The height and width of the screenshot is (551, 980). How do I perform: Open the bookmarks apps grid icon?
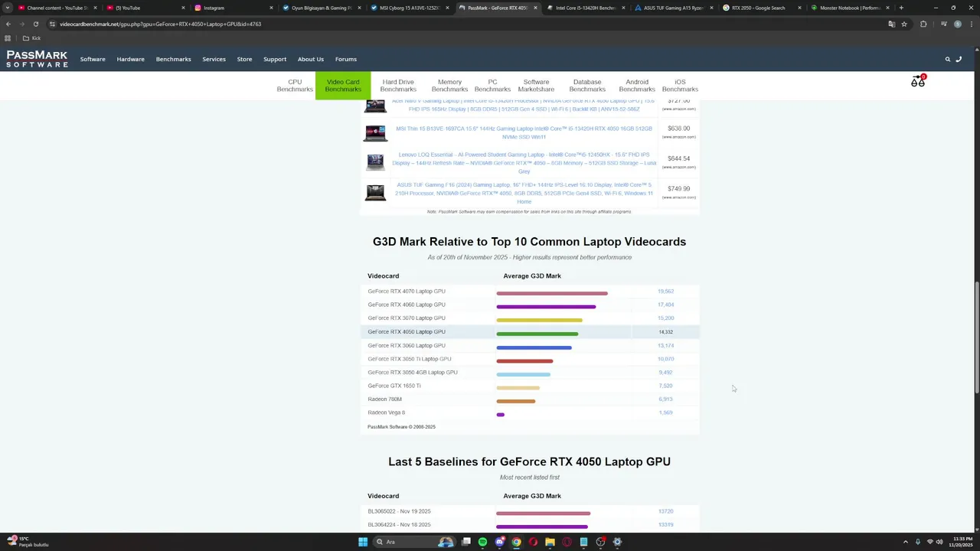8,38
